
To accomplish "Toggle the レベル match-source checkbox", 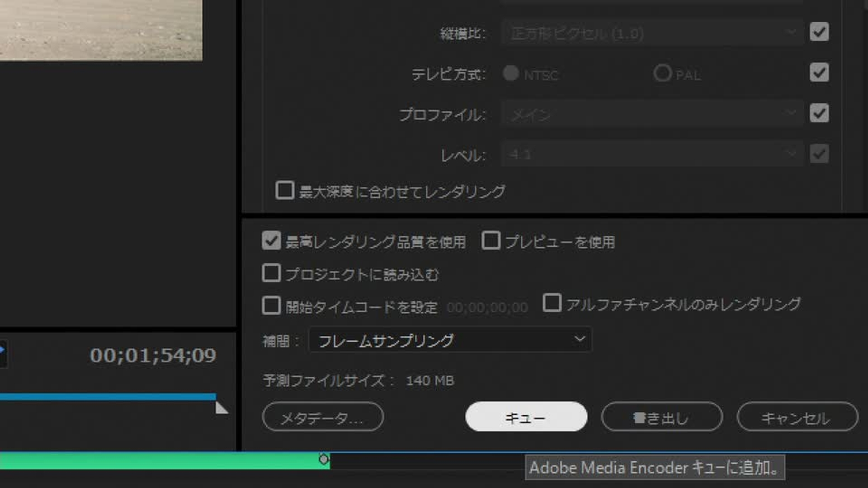I will click(819, 154).
